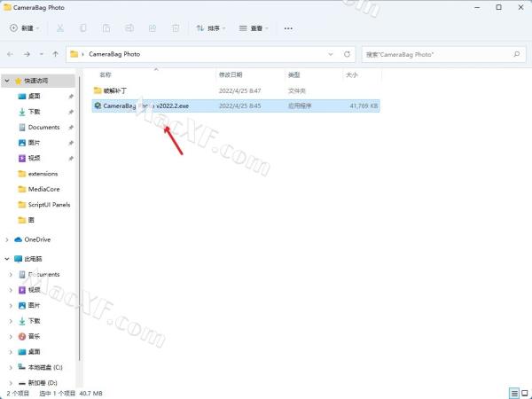
Task: Switch to details view icon
Action: [514, 394]
